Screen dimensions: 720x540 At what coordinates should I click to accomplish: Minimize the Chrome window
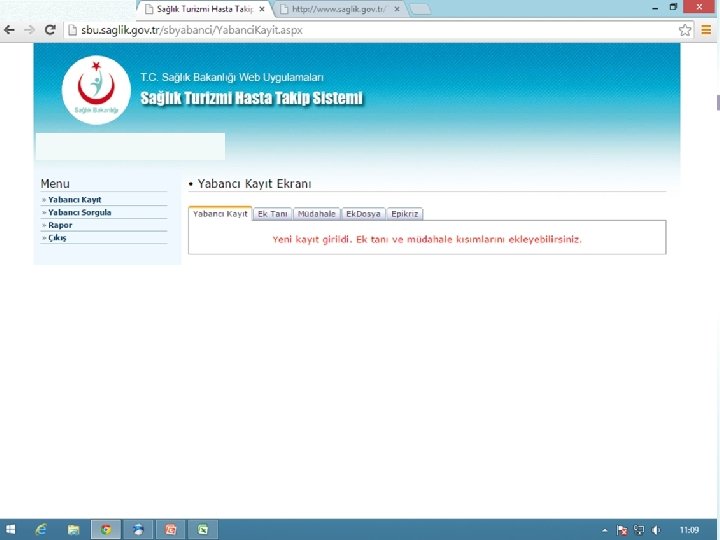[x=655, y=8]
